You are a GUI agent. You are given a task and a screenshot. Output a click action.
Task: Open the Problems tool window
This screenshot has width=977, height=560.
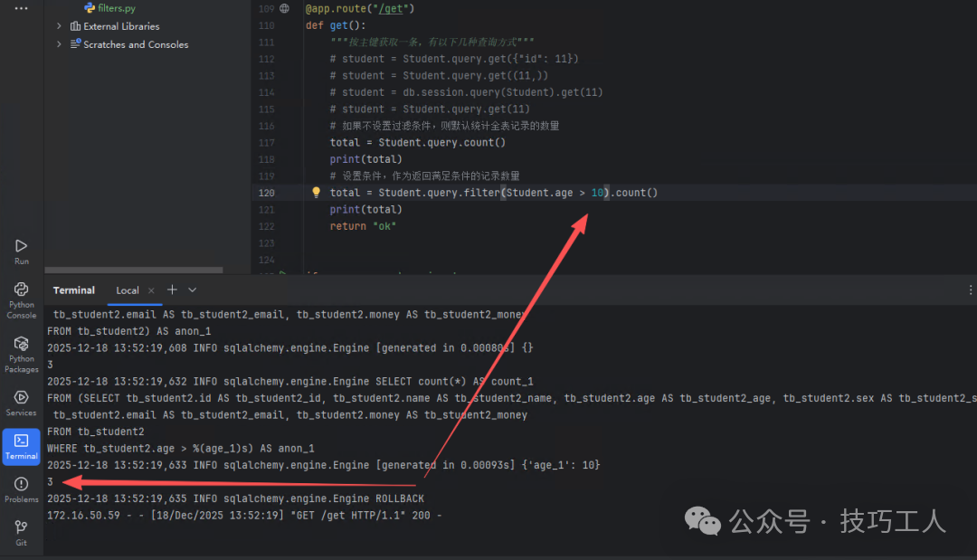click(x=21, y=489)
